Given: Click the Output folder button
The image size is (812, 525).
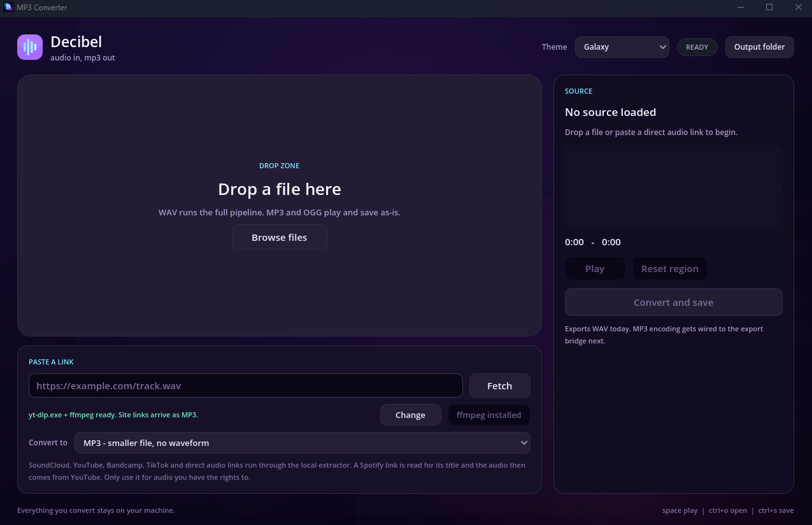Looking at the screenshot, I should pos(759,47).
